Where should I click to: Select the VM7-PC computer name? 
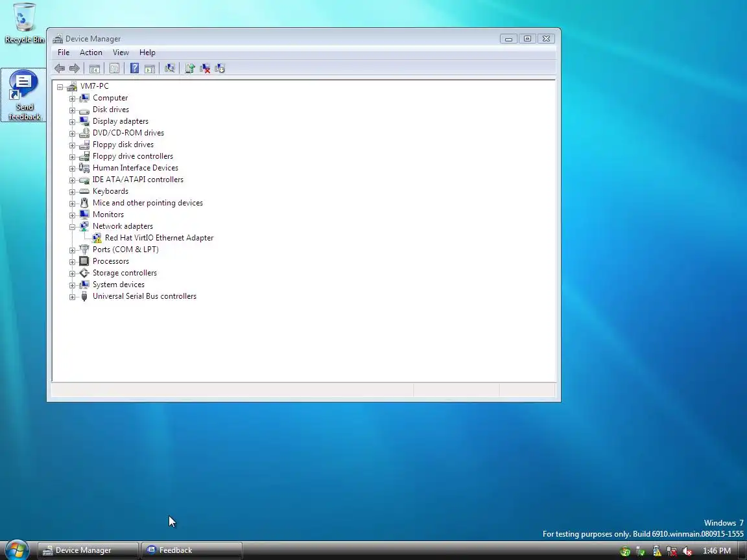coord(94,86)
